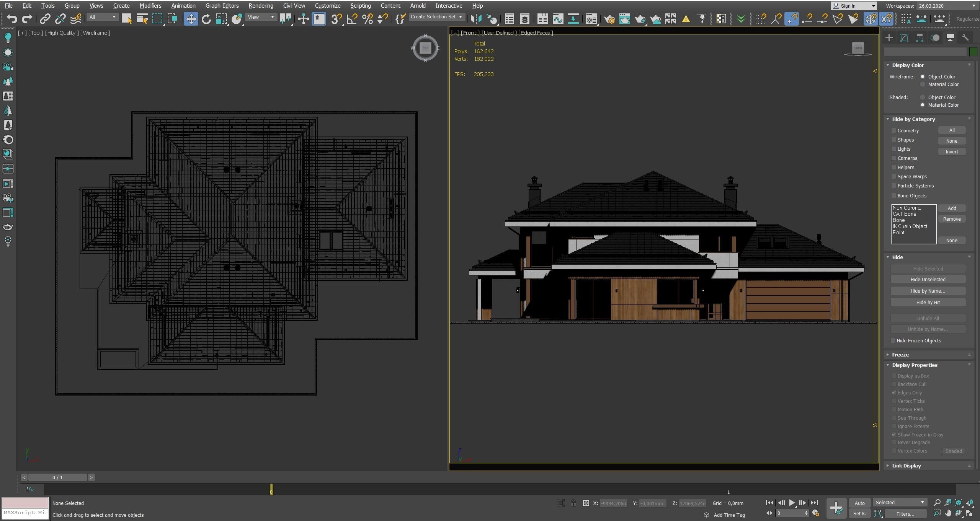Open the Arnold menu

418,6
